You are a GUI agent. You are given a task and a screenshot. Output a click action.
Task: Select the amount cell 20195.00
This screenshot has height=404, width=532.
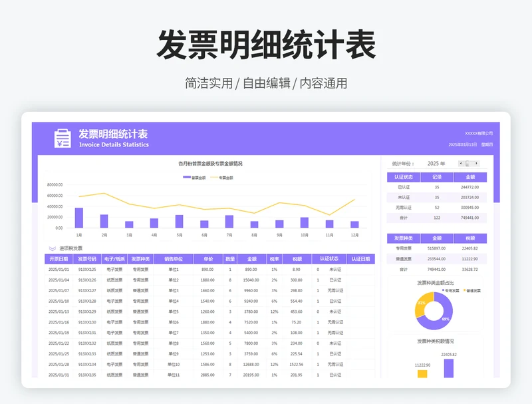[251, 375]
